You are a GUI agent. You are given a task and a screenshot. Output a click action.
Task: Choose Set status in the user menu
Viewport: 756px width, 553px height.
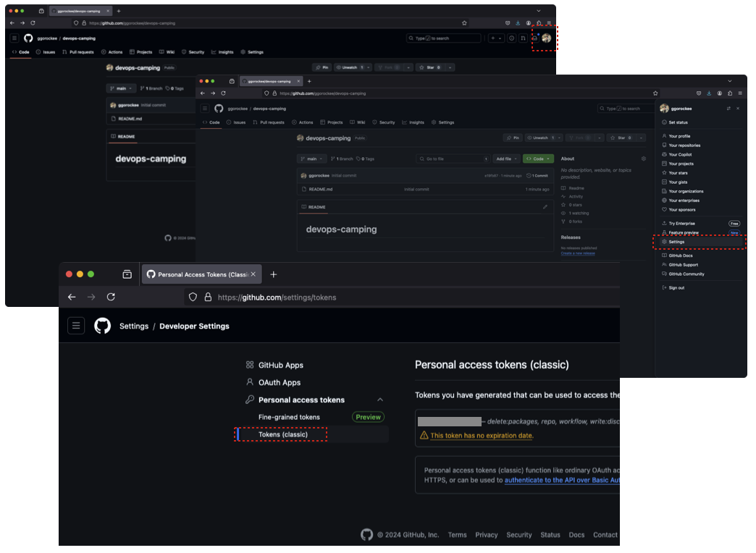[x=678, y=123]
